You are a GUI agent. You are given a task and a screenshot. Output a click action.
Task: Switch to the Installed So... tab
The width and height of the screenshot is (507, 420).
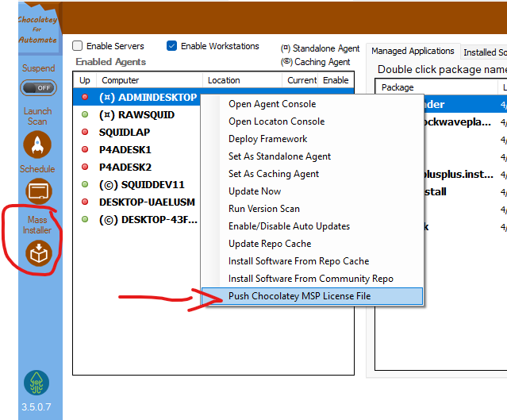[x=484, y=52]
